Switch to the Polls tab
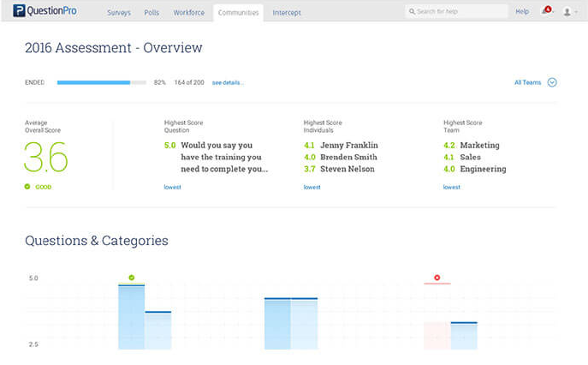 153,13
